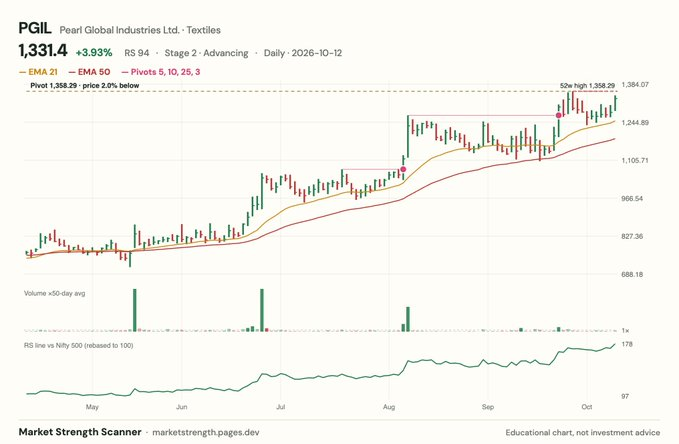Click the tall volume bar in late June
Image resolution: width=679 pixels, height=444 pixels.
(x=262, y=310)
